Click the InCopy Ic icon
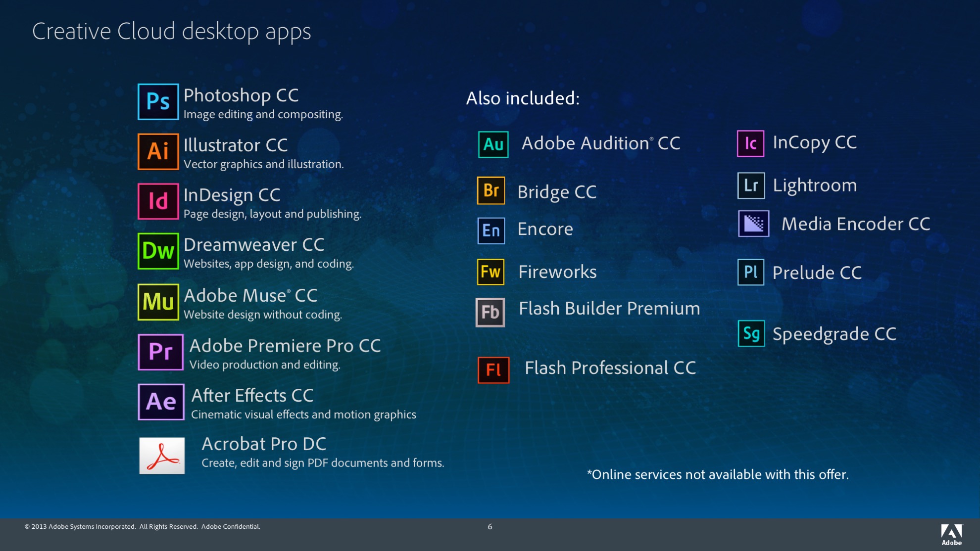Image resolution: width=980 pixels, height=551 pixels. tap(750, 143)
